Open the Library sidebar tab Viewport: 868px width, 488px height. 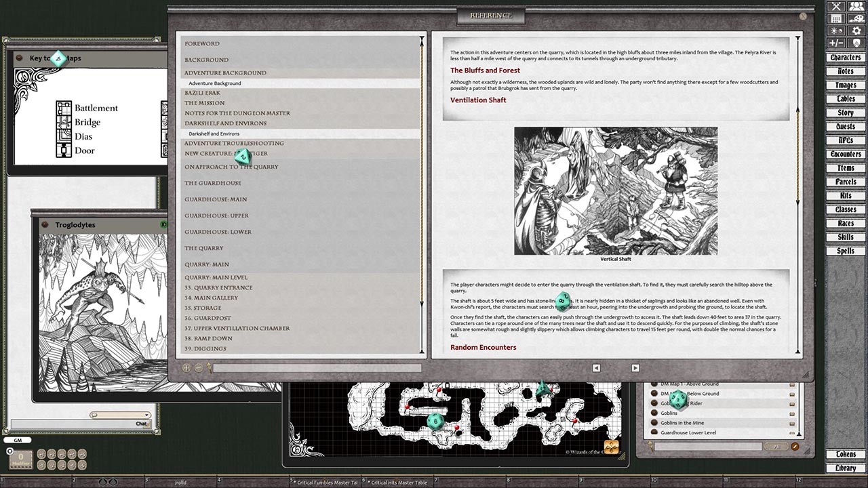tap(845, 468)
